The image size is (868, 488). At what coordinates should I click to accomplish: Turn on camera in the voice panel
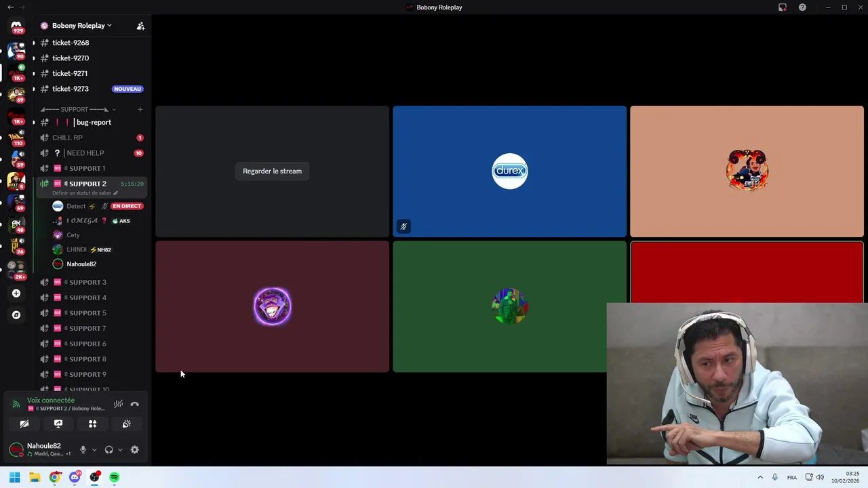coord(24,424)
